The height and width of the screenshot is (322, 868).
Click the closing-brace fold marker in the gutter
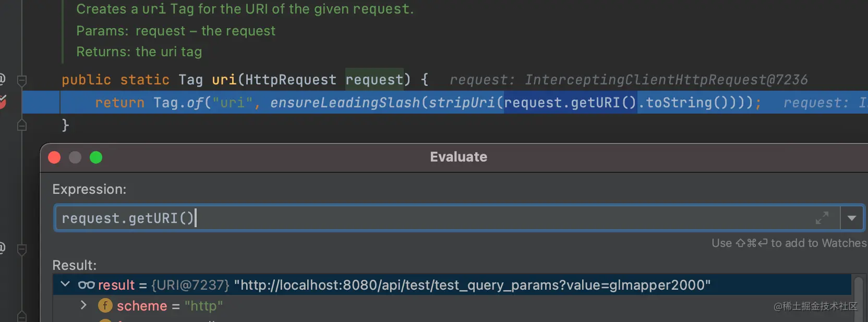click(x=22, y=125)
